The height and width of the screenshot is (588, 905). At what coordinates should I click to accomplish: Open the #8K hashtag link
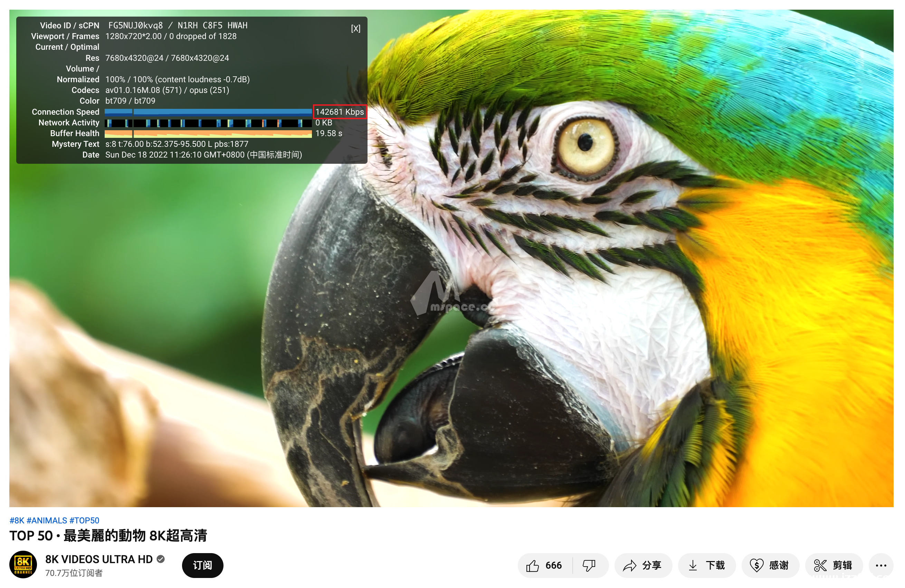pos(17,520)
